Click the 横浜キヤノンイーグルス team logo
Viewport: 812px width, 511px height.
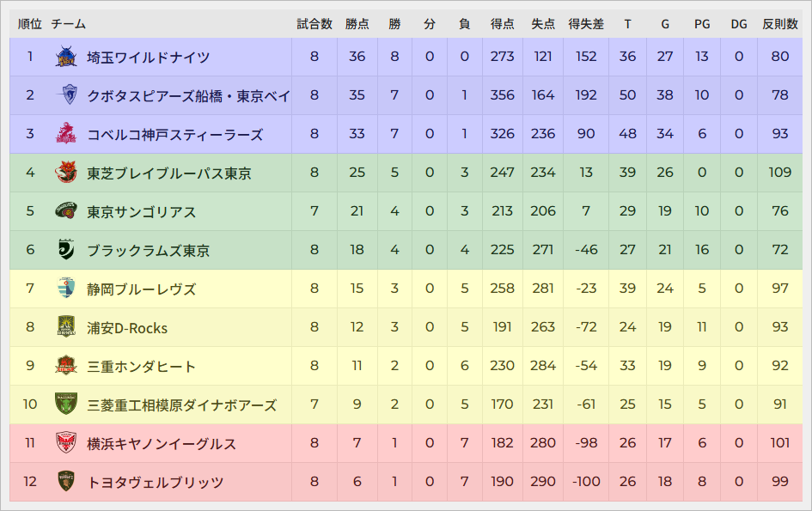tap(66, 443)
